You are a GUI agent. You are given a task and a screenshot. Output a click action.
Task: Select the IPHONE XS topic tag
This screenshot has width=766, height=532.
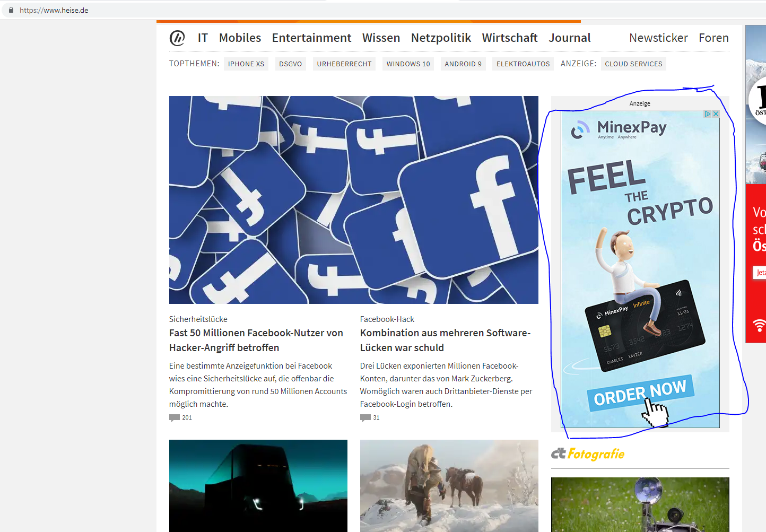pos(246,64)
